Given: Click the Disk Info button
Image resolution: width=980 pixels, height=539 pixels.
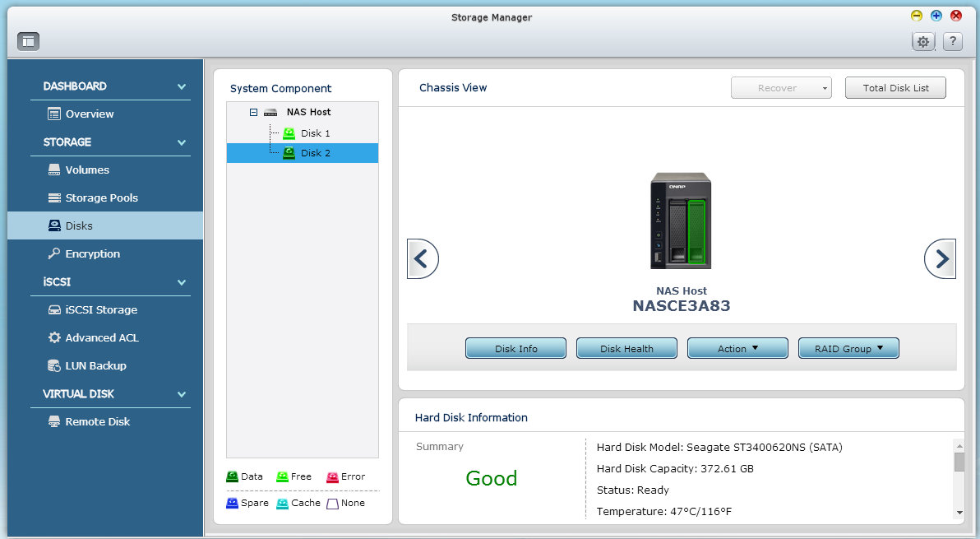Looking at the screenshot, I should [x=515, y=349].
